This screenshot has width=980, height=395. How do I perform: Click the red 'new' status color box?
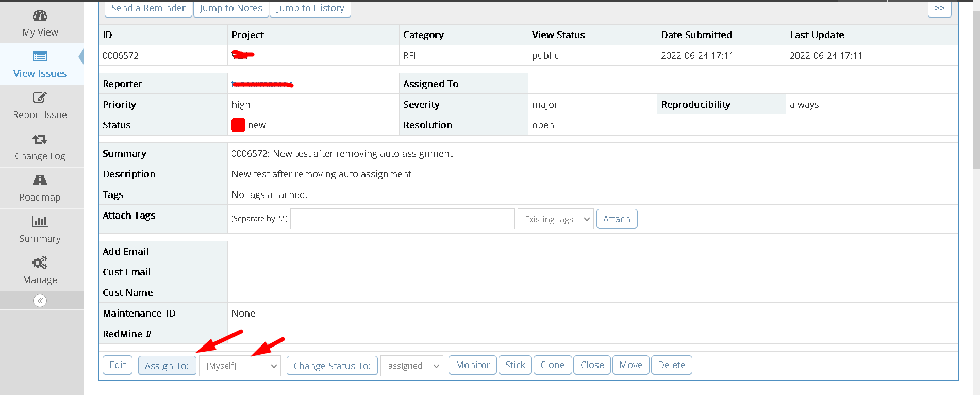click(x=238, y=125)
